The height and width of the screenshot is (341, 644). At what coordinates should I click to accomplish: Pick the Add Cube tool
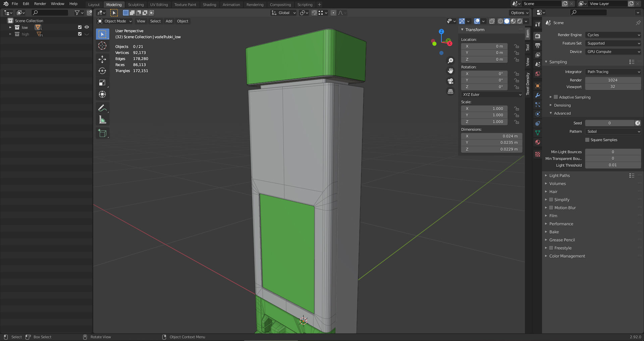[x=103, y=133]
